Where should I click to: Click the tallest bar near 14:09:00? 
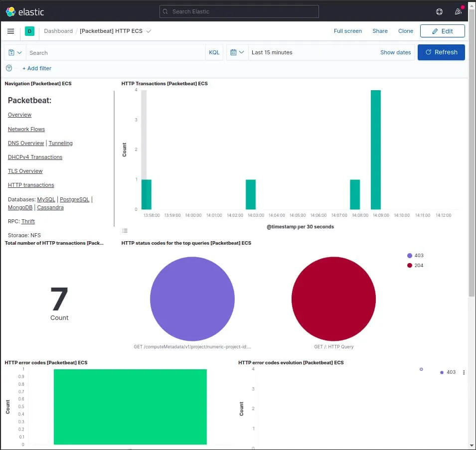375,150
